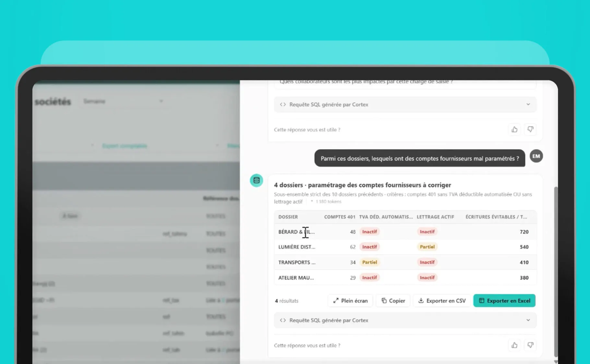
Task: Open the Plein écran view
Action: pos(350,301)
